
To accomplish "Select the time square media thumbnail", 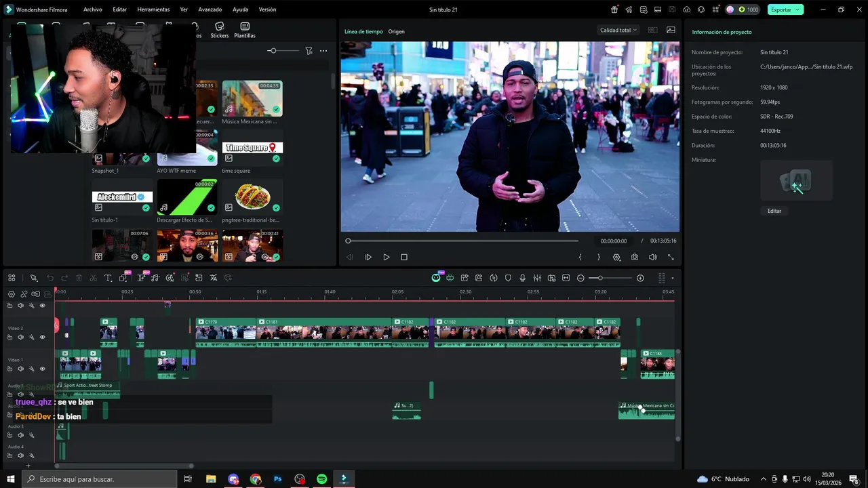I will [x=252, y=148].
